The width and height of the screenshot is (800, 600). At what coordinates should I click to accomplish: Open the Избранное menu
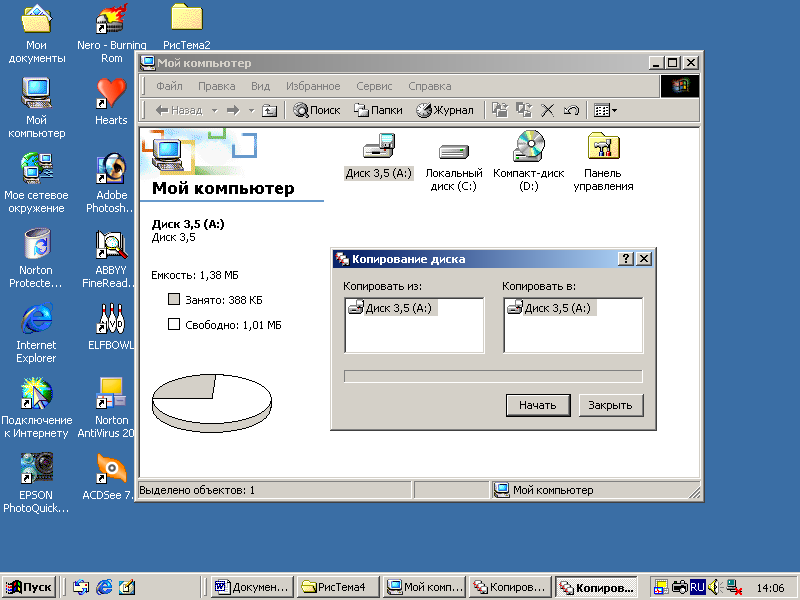[x=313, y=86]
